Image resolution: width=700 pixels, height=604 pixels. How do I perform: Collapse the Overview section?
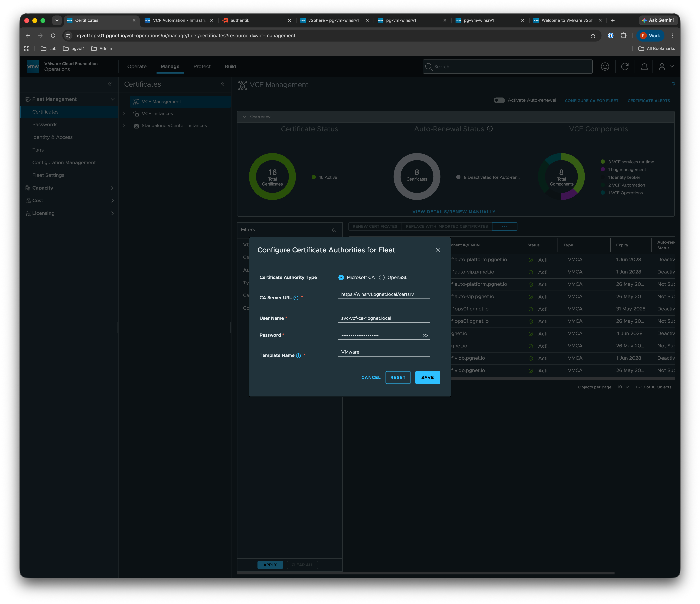[x=245, y=117]
